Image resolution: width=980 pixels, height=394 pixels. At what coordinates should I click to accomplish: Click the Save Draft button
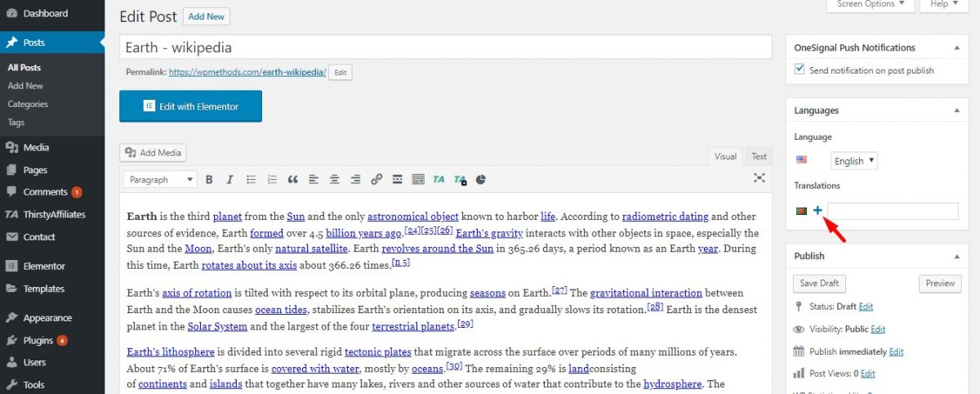819,284
